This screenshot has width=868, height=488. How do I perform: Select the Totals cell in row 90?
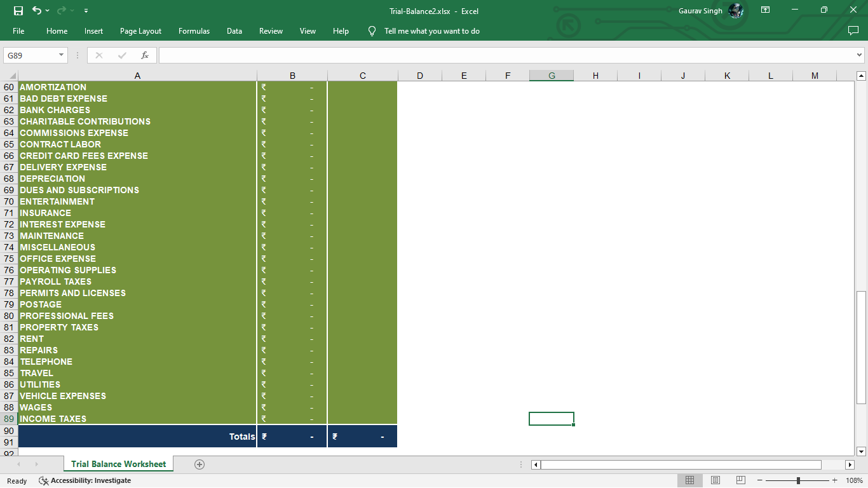point(137,437)
